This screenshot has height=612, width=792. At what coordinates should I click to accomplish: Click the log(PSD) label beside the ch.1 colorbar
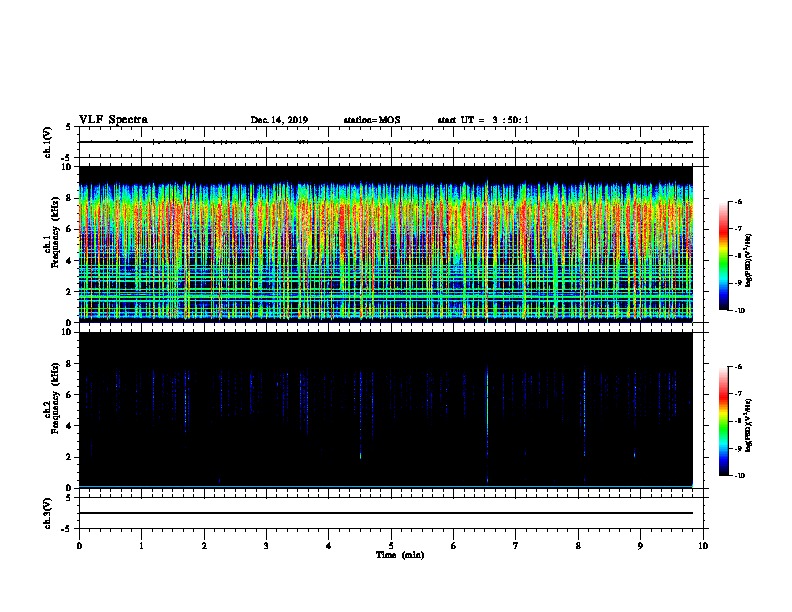[748, 261]
